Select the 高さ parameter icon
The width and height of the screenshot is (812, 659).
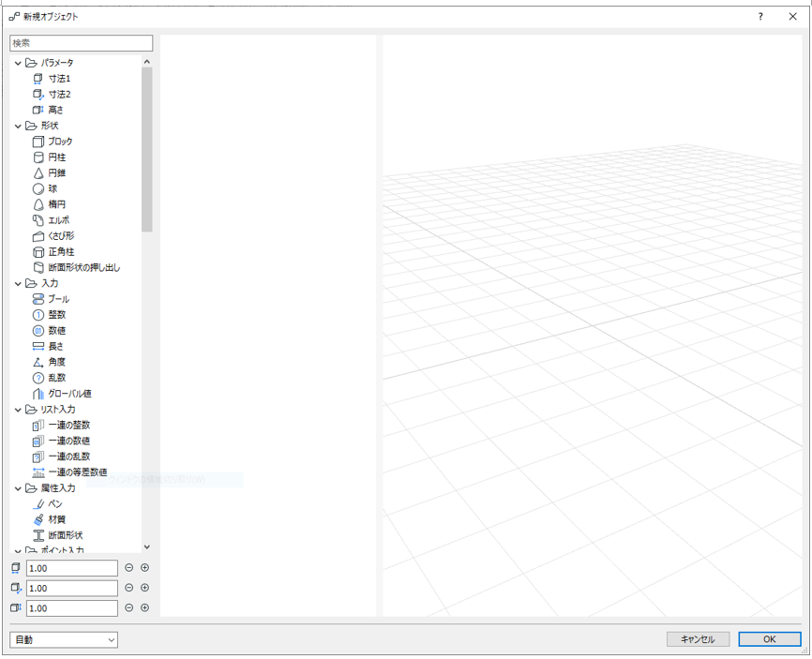click(x=38, y=110)
